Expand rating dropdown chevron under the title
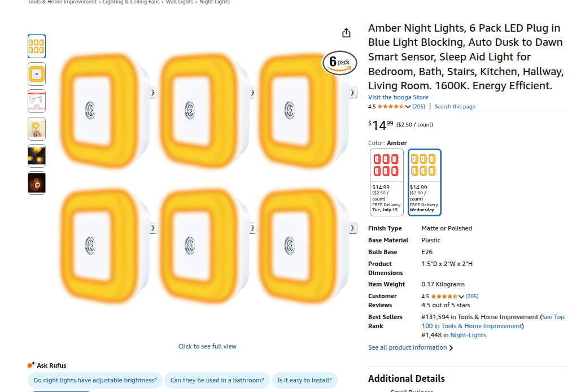This screenshot has height=392, width=572. [408, 107]
